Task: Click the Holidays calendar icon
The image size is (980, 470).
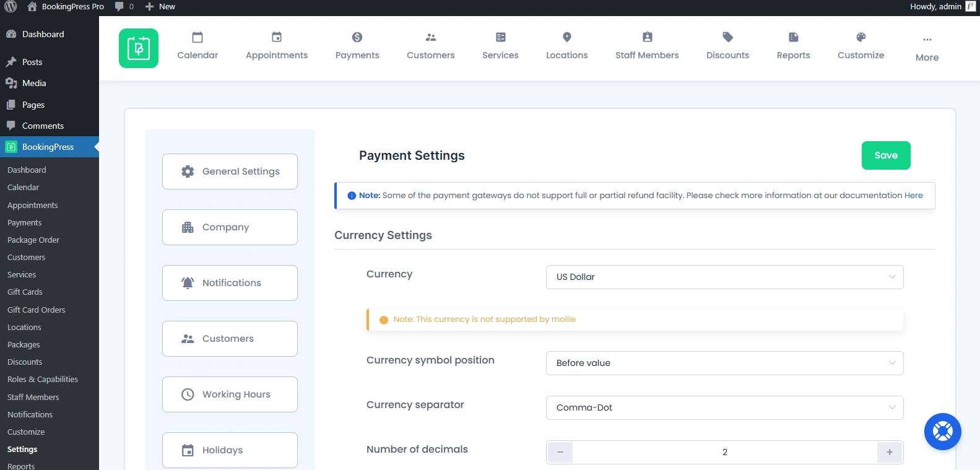Action: pyautogui.click(x=188, y=450)
